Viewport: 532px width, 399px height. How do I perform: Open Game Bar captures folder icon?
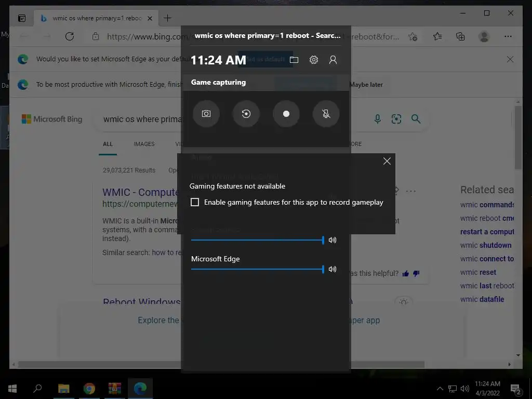[294, 60]
